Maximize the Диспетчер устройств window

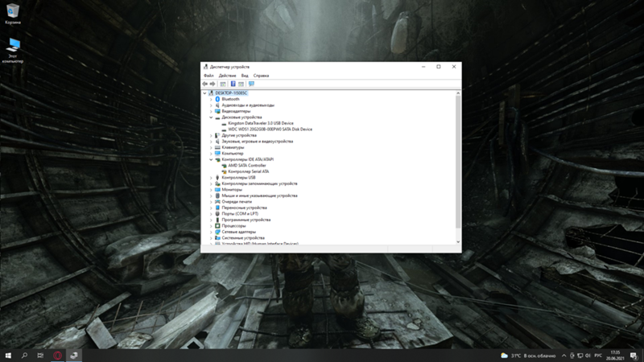[x=439, y=67]
